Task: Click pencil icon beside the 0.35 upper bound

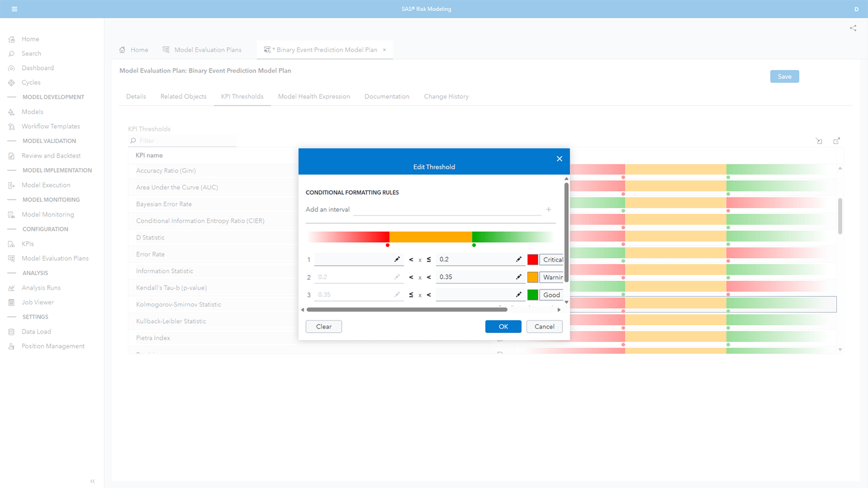Action: pos(518,277)
